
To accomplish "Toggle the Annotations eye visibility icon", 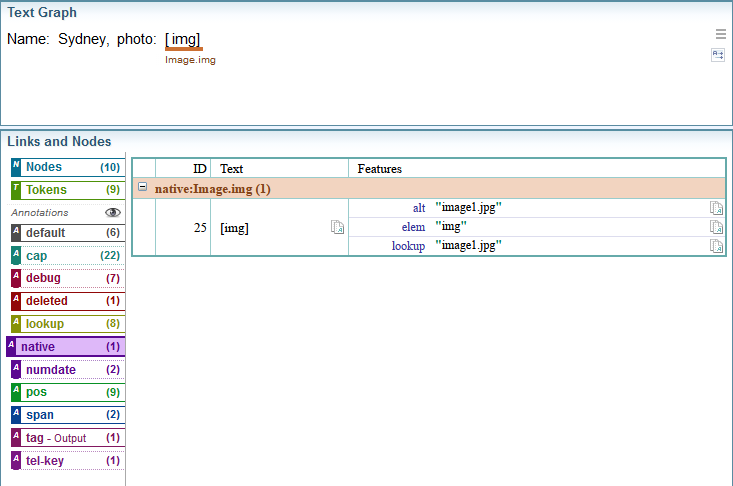I will click(113, 213).
